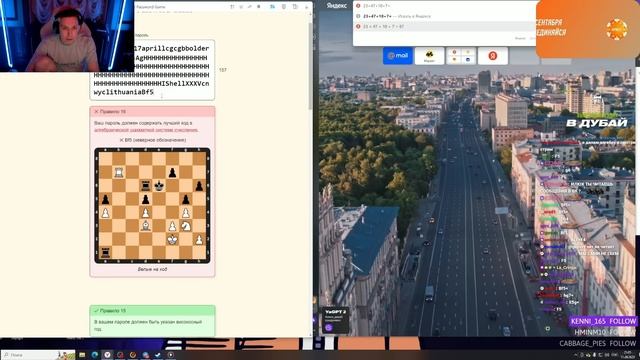This screenshot has height=360, width=640.
Task: Click the black pawn on d5
Action: [x=146, y=200]
